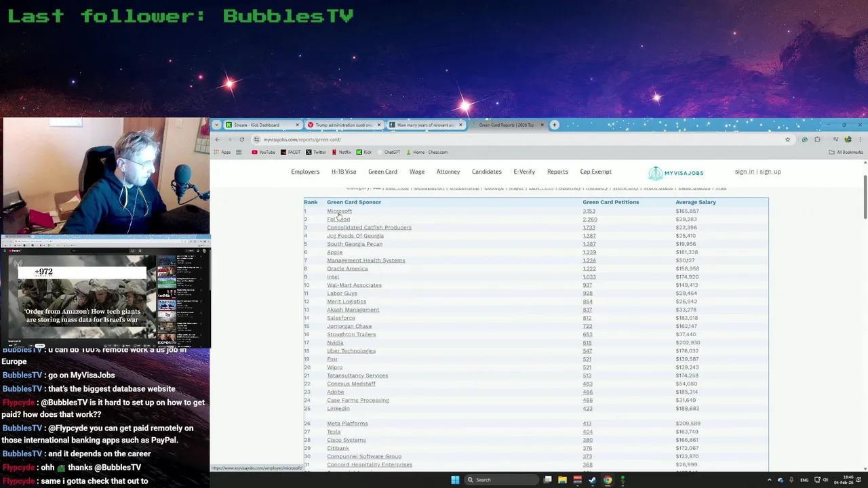Click the Average Salary column header
Image resolution: width=868 pixels, height=488 pixels.
(695, 202)
